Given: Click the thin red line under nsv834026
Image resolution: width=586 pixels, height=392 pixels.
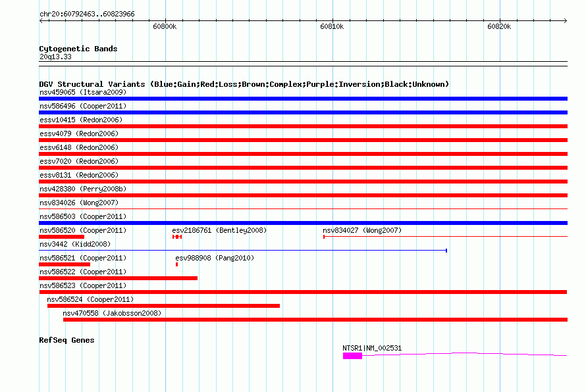Looking at the screenshot, I should click(x=303, y=209).
